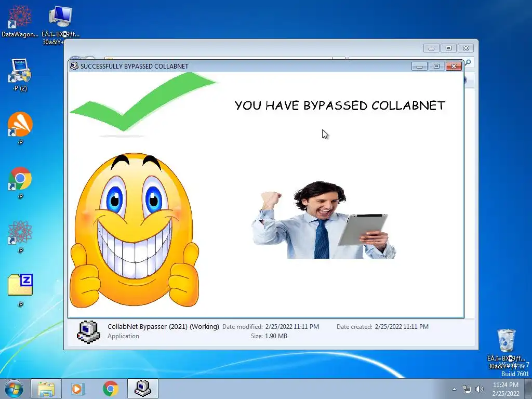
Task: Close the SUCCESSFULLY BYPASSED COLLABNET window
Action: pyautogui.click(x=454, y=66)
